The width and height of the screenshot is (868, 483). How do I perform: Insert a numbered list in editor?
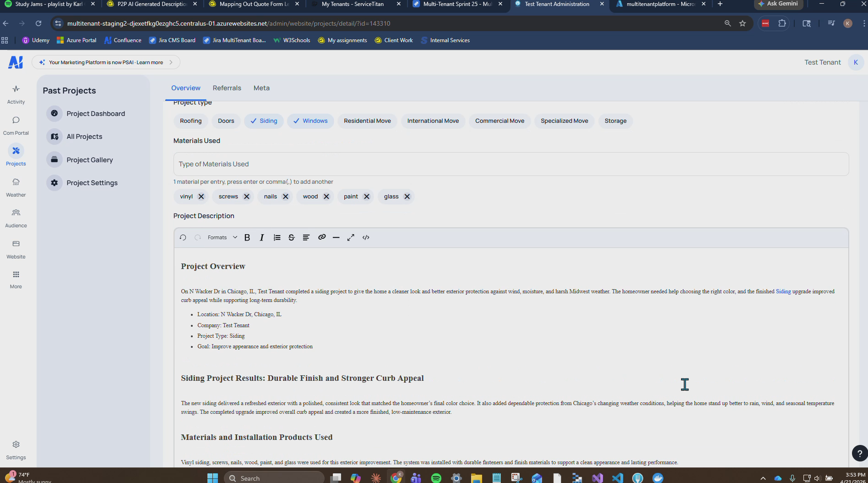[277, 237]
